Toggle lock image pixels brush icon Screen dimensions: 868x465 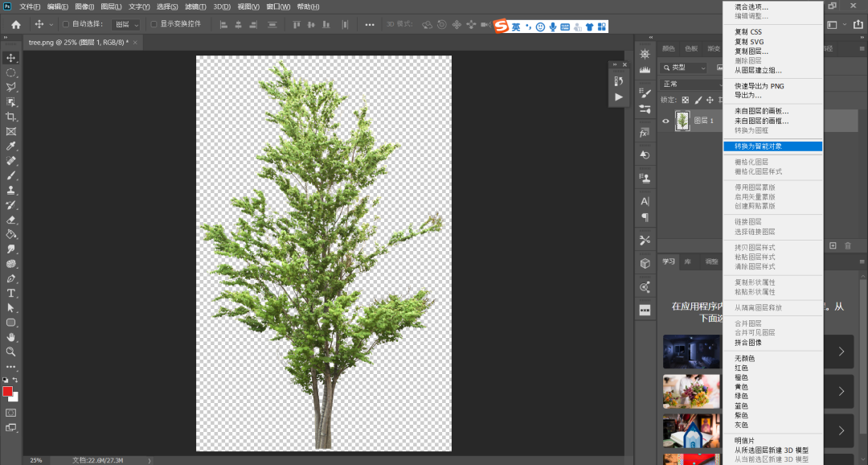pyautogui.click(x=698, y=101)
